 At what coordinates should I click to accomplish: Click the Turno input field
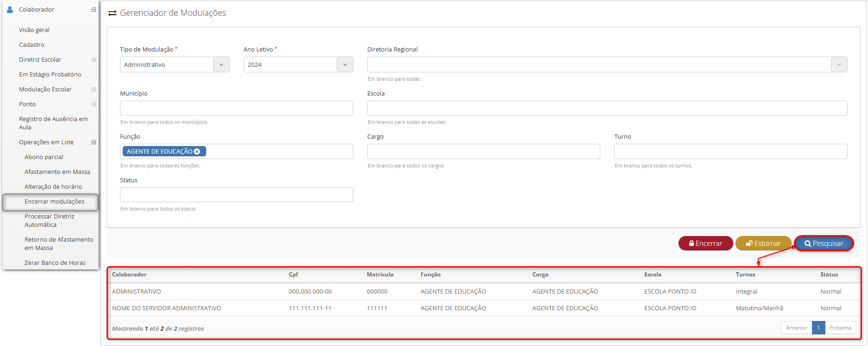point(730,151)
